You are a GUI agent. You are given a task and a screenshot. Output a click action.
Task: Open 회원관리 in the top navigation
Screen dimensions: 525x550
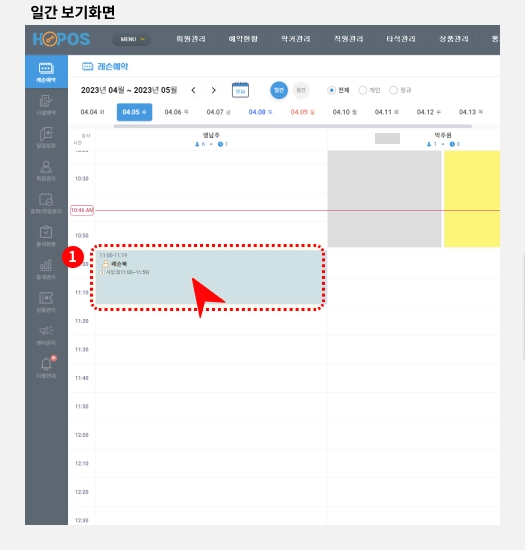pos(191,39)
